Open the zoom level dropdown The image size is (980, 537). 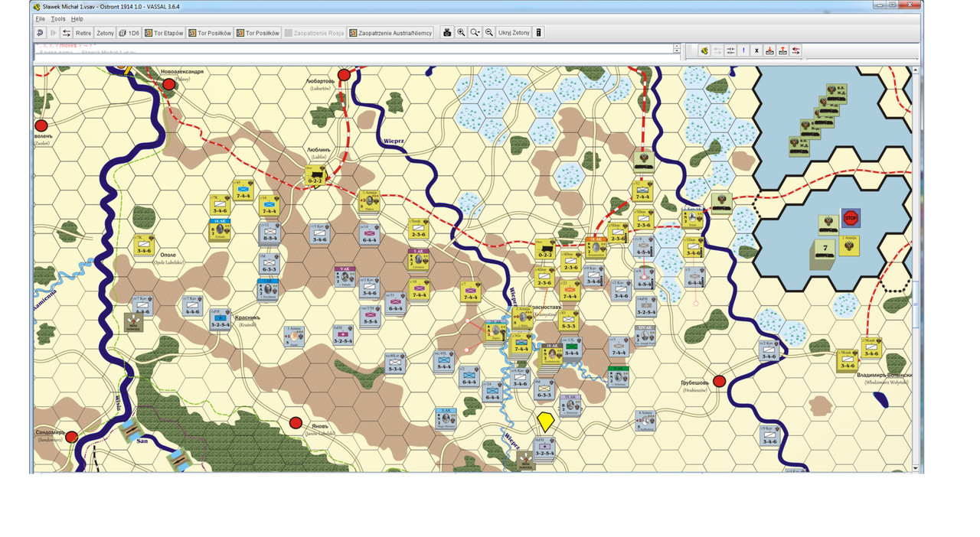pos(475,33)
